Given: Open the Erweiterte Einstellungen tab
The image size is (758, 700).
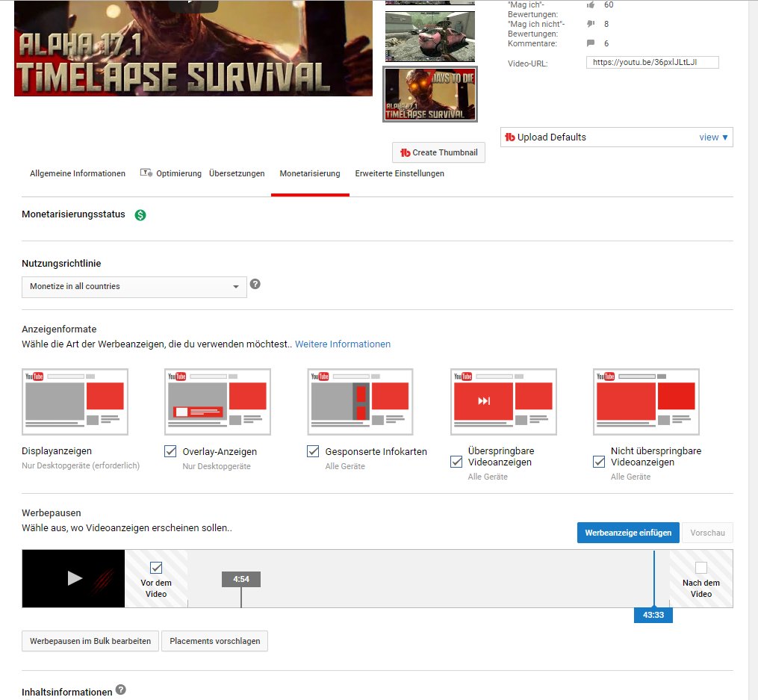Looking at the screenshot, I should pyautogui.click(x=400, y=173).
